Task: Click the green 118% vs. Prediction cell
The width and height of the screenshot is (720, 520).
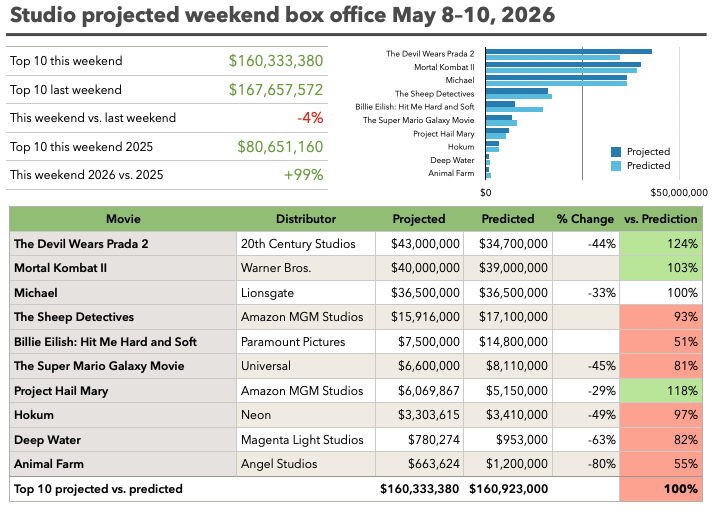Action: (661, 391)
